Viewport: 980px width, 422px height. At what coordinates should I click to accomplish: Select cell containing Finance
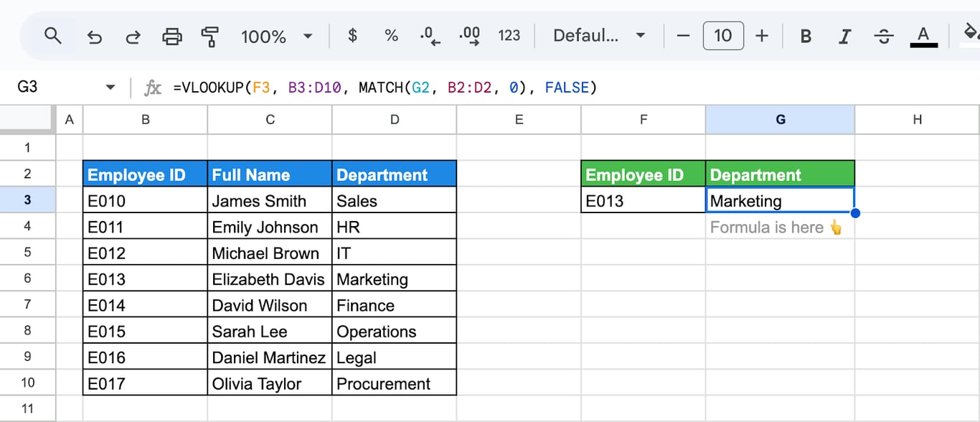coord(395,305)
